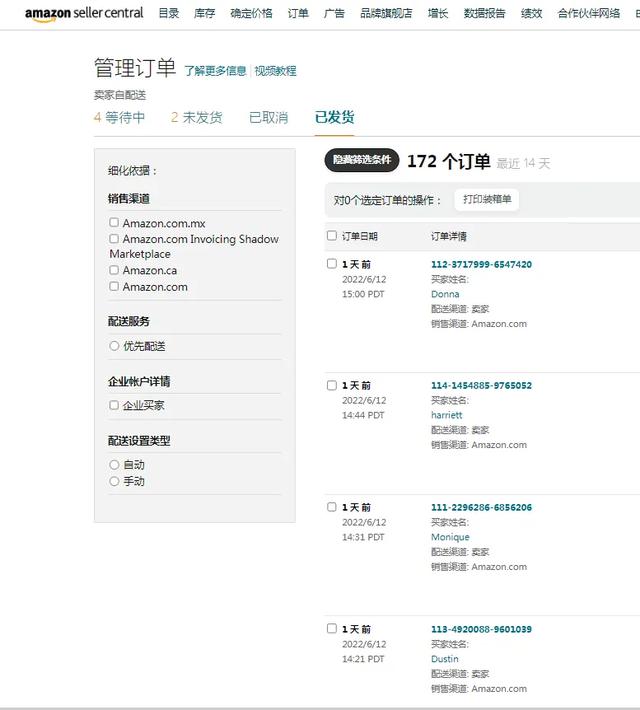Screen dimensions: 640x710
Task: Open buyer Monique's link
Action: tap(450, 537)
